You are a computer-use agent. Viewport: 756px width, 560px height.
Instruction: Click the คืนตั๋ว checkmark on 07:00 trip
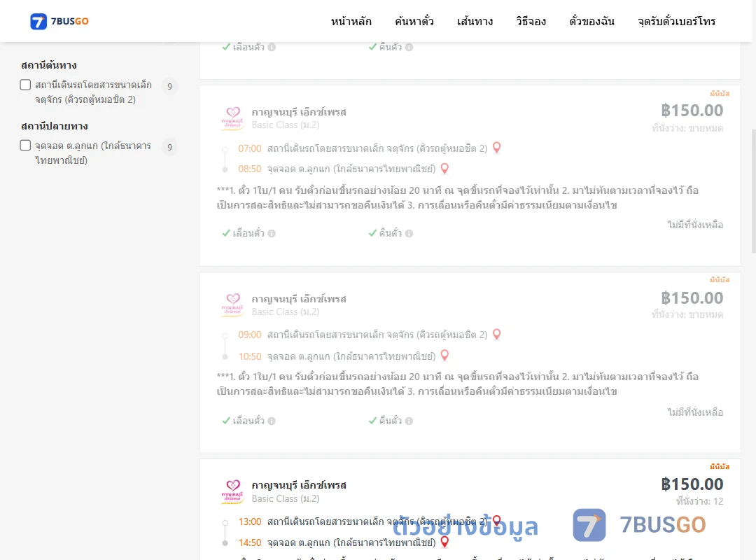point(372,233)
